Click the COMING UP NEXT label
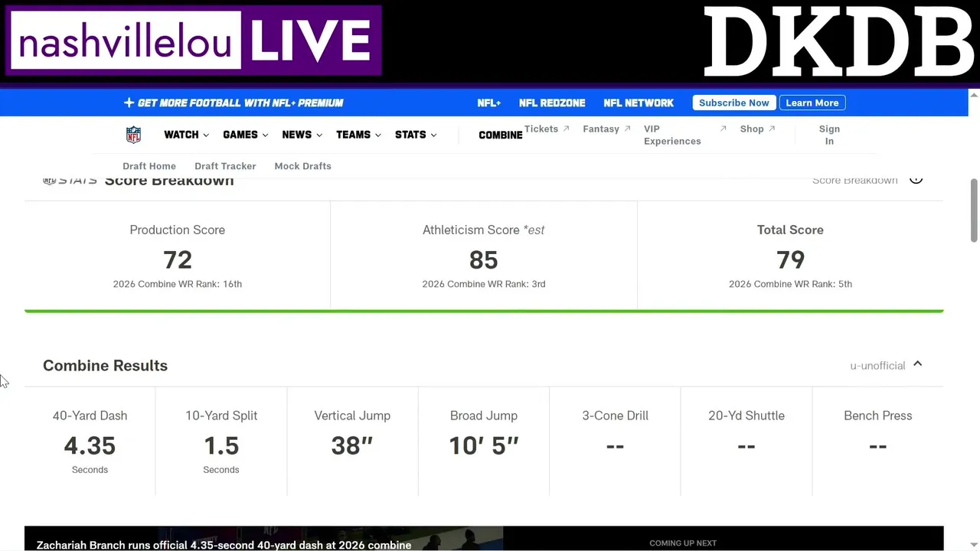Viewport: 980px width, 551px height. [683, 543]
